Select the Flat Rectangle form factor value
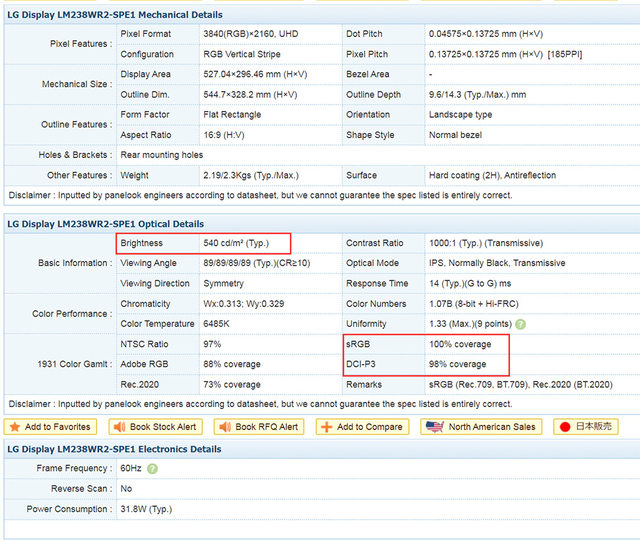 click(232, 115)
